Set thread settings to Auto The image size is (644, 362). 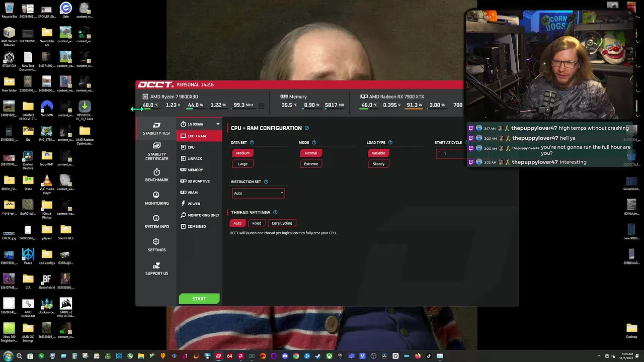[237, 223]
